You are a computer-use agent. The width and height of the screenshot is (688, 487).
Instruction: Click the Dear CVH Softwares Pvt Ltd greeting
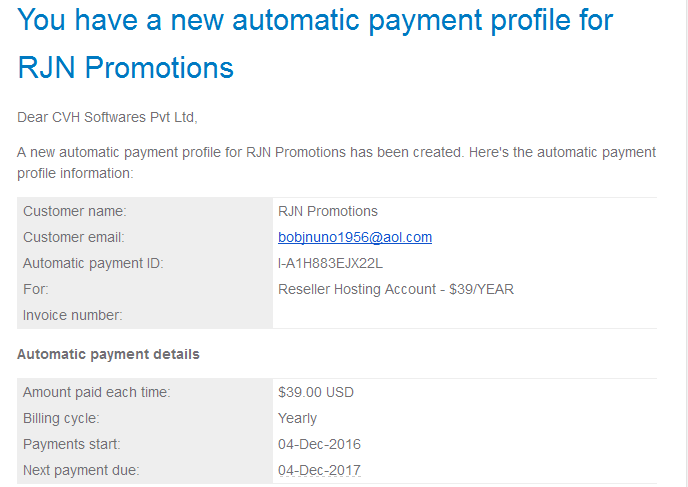click(107, 118)
